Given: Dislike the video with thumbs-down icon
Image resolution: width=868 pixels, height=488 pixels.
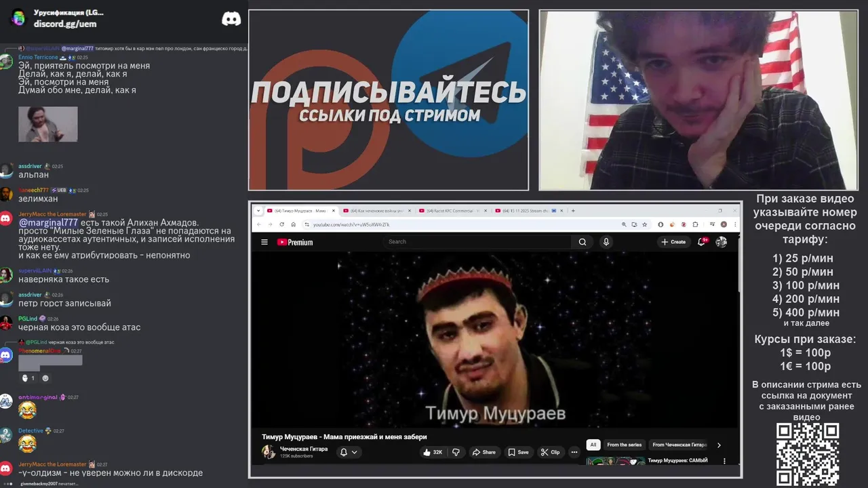Looking at the screenshot, I should [x=456, y=452].
